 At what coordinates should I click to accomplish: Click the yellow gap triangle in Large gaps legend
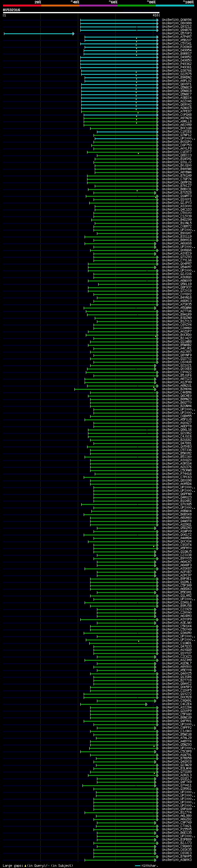pos(25,866)
